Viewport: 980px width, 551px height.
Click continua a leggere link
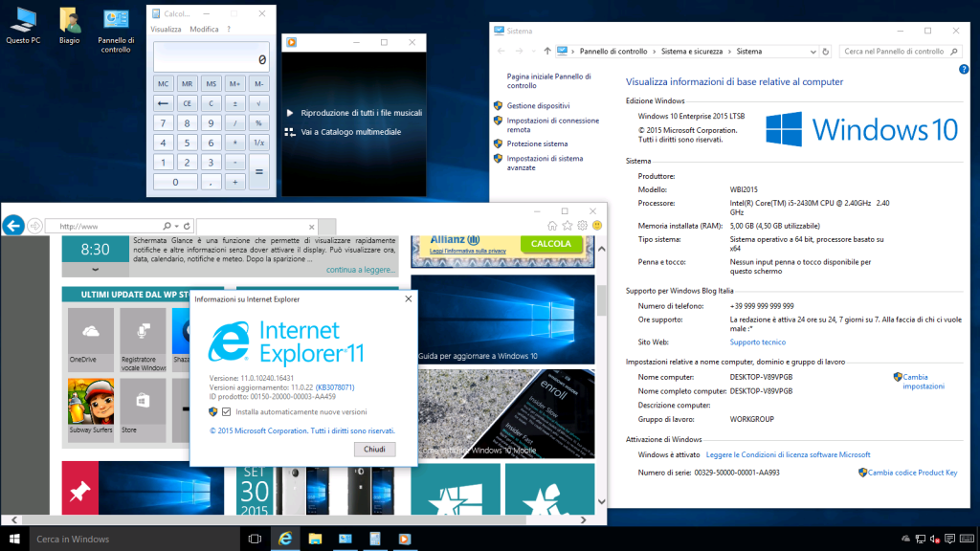pyautogui.click(x=361, y=270)
